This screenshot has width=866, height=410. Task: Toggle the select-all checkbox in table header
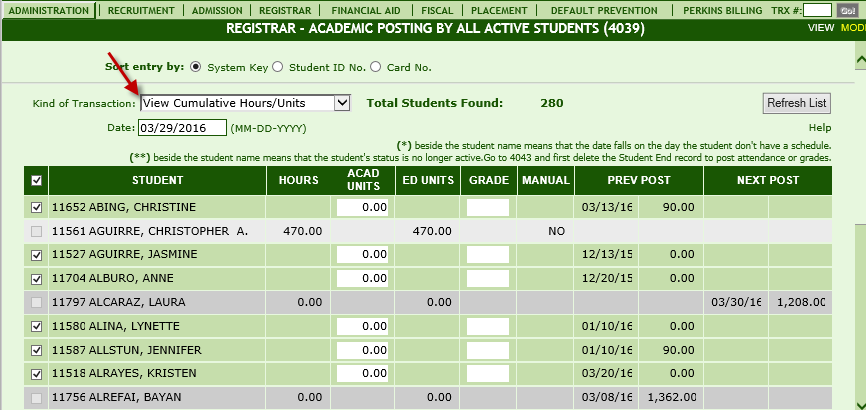click(x=36, y=180)
